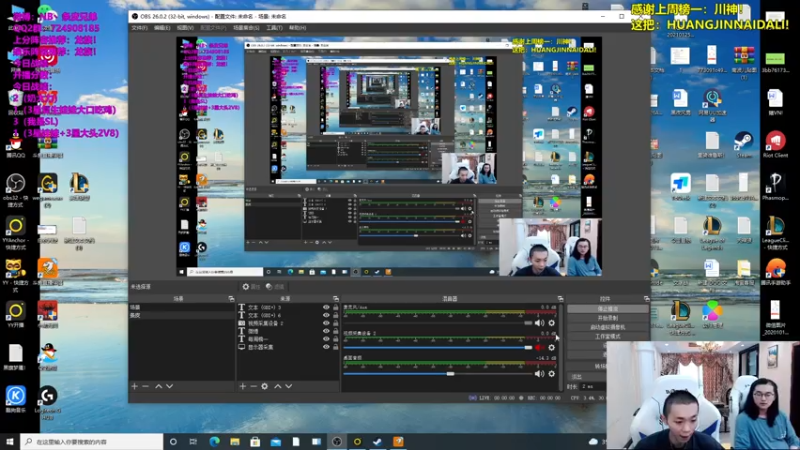Image resolution: width=800 pixels, height=450 pixels.
Task: Open the Kugou music desktop icon
Action: click(x=15, y=399)
